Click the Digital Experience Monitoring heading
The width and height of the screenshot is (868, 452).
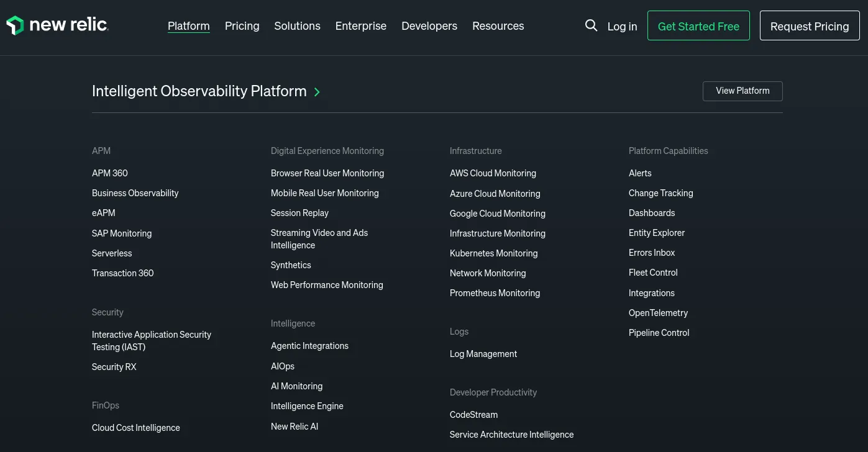tap(327, 151)
